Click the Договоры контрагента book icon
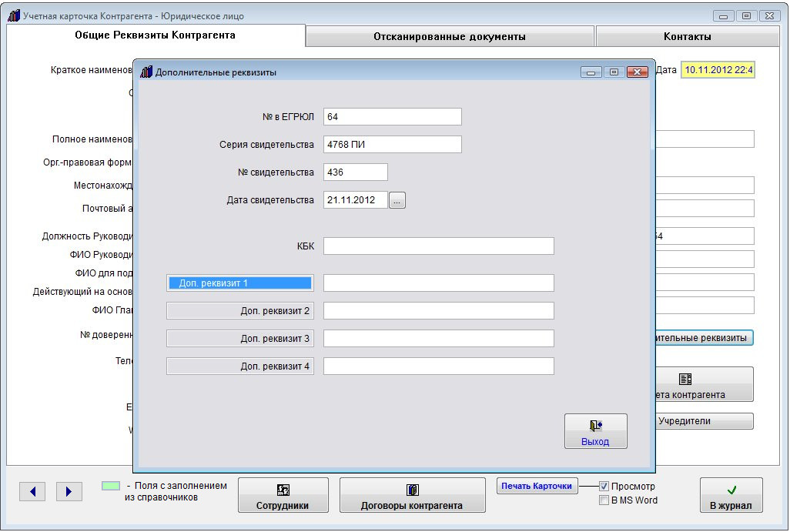The width and height of the screenshot is (790, 532). [x=413, y=490]
